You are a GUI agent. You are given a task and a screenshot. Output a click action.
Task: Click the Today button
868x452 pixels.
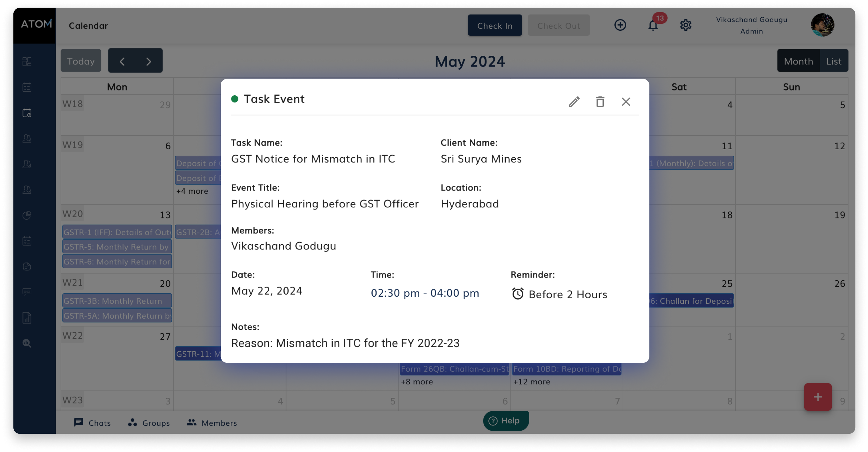81,61
